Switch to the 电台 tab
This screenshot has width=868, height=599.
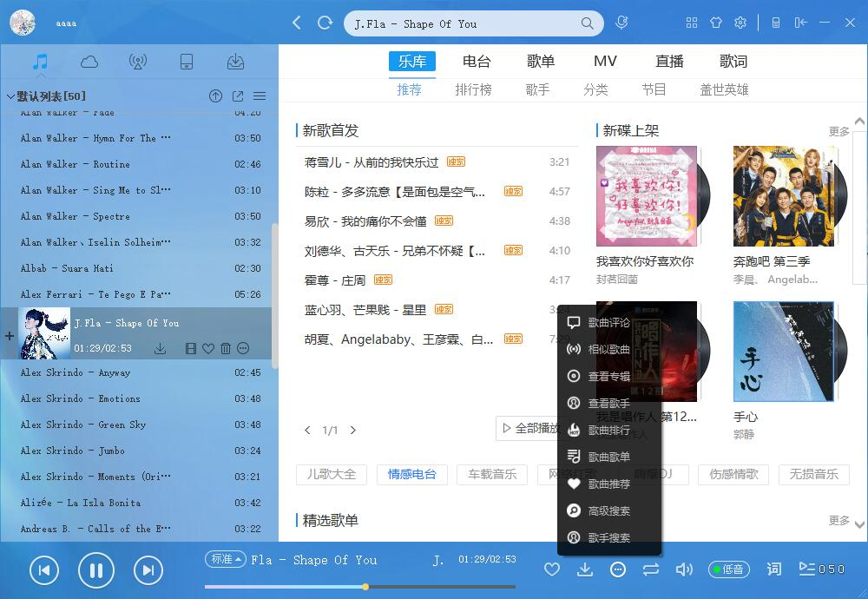point(477,61)
